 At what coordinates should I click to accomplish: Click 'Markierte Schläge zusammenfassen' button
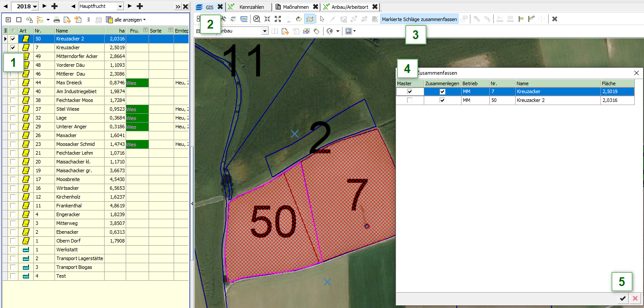(x=419, y=19)
